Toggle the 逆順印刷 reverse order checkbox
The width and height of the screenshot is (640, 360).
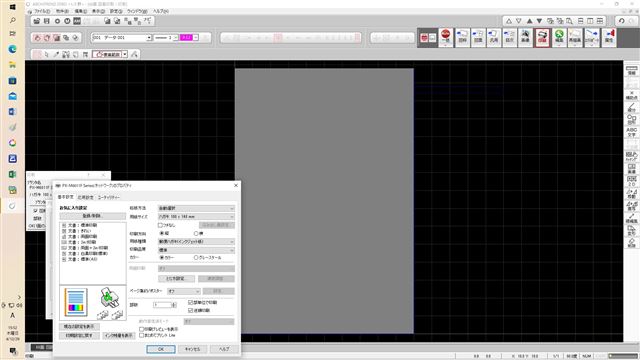191,310
